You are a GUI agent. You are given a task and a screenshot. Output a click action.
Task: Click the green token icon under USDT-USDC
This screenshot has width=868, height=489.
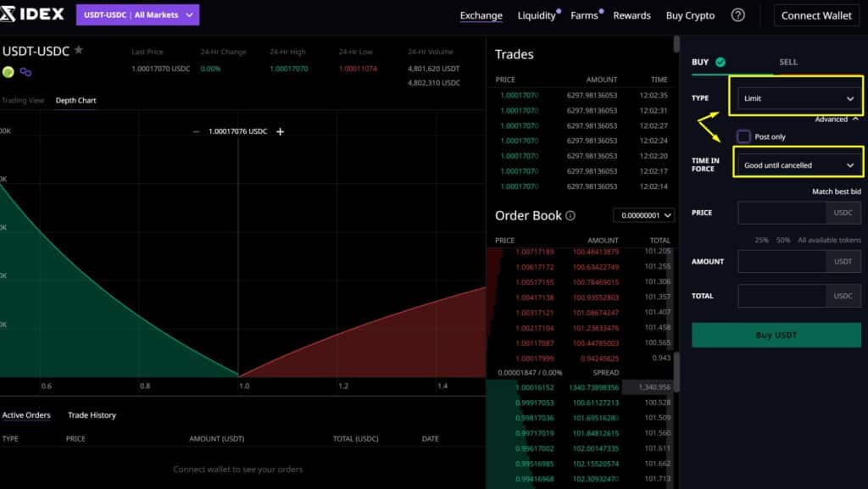(8, 72)
